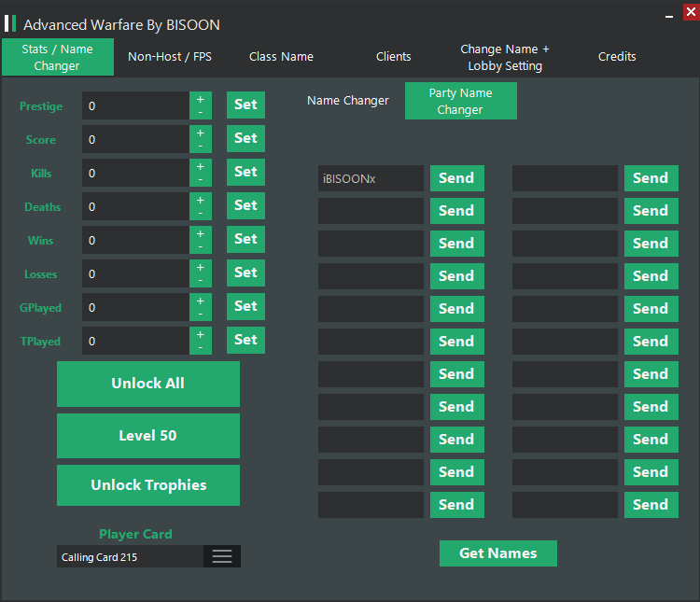
Task: Increase the Losses value with plus
Action: (x=201, y=267)
